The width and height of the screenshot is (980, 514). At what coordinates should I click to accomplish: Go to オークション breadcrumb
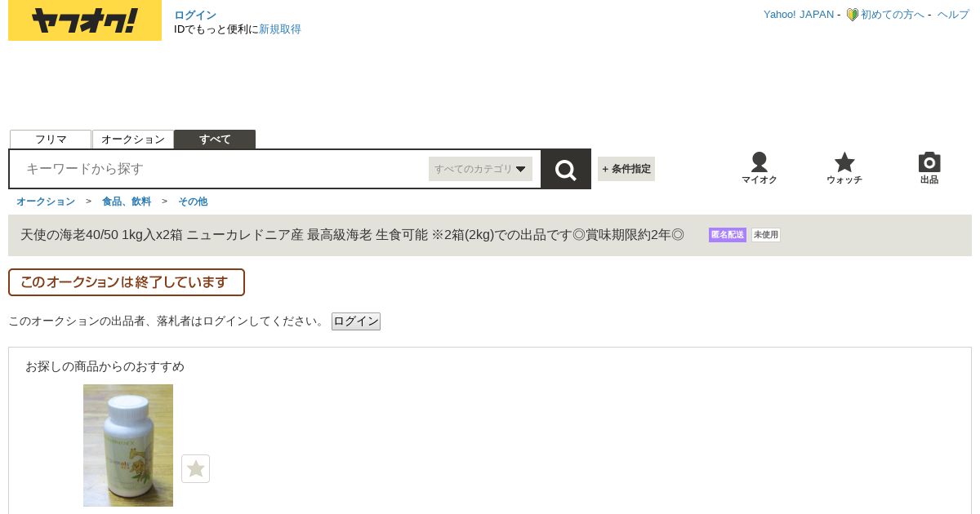(46, 202)
